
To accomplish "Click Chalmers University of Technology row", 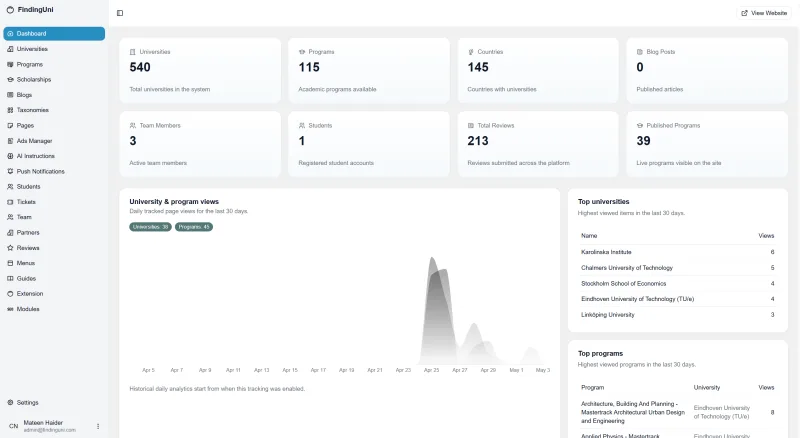I will (678, 268).
